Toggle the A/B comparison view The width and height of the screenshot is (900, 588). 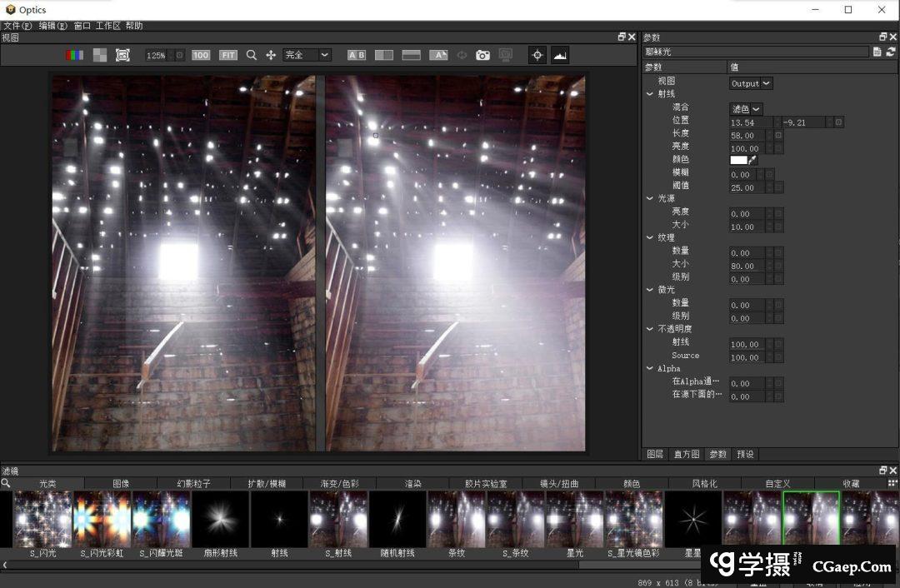coord(357,55)
